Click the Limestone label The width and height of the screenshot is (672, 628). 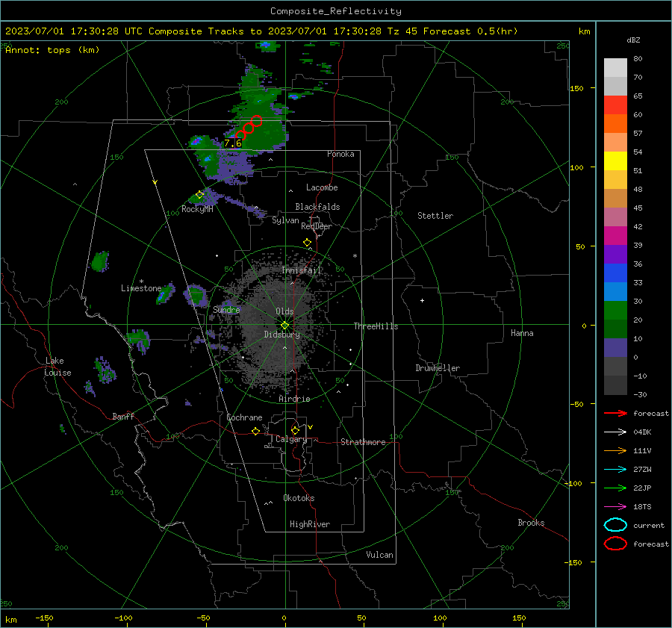141,288
